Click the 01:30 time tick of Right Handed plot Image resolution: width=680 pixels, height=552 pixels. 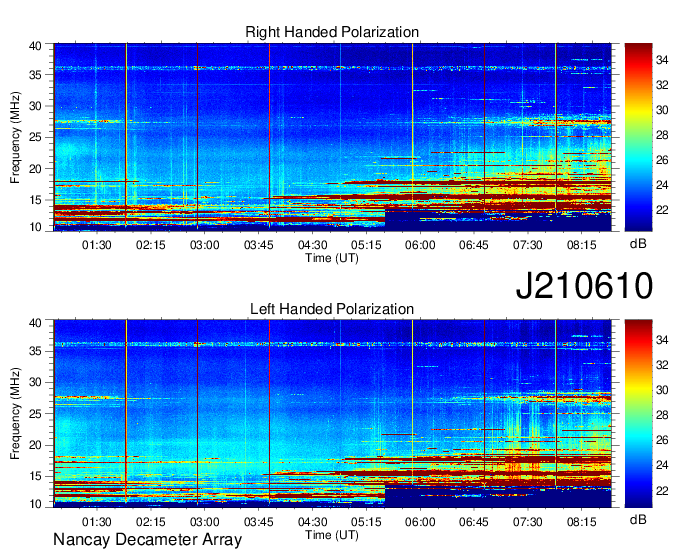tap(97, 245)
